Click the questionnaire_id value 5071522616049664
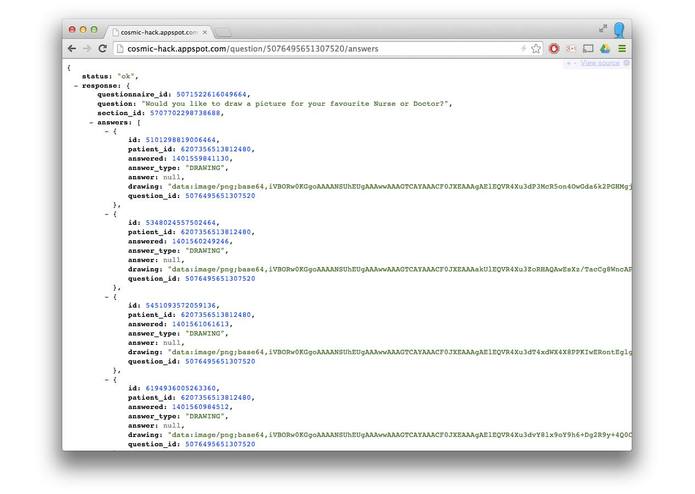 coord(211,94)
